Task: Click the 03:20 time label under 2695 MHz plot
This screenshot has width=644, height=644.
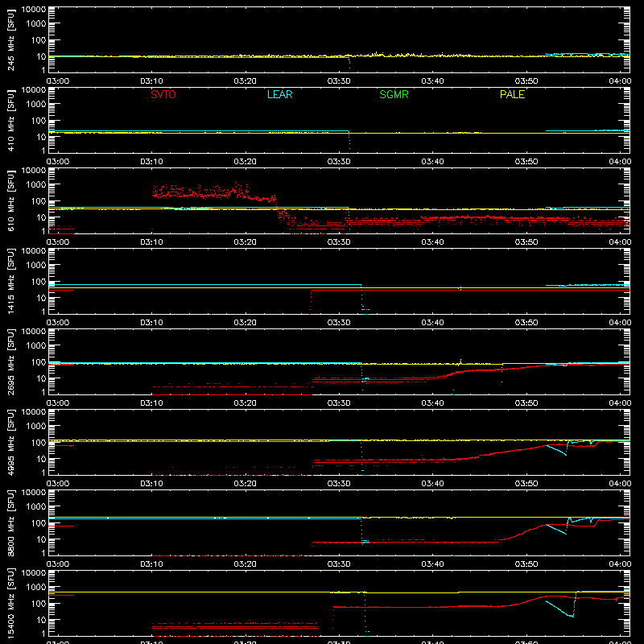Action: coord(246,403)
